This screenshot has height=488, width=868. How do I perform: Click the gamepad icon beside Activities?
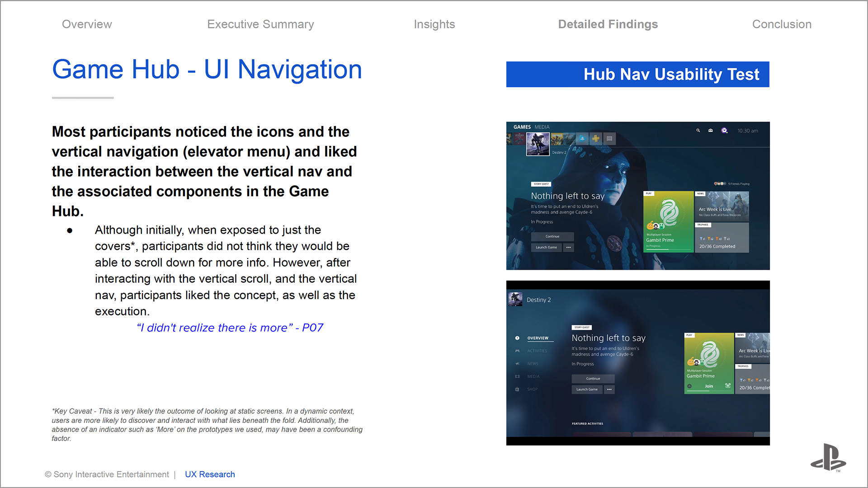tap(517, 351)
